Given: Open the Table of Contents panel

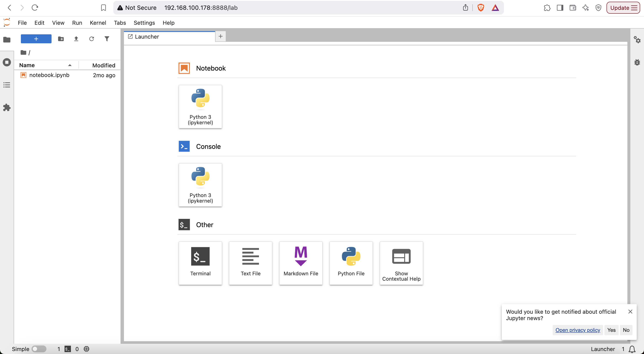Looking at the screenshot, I should (x=7, y=85).
